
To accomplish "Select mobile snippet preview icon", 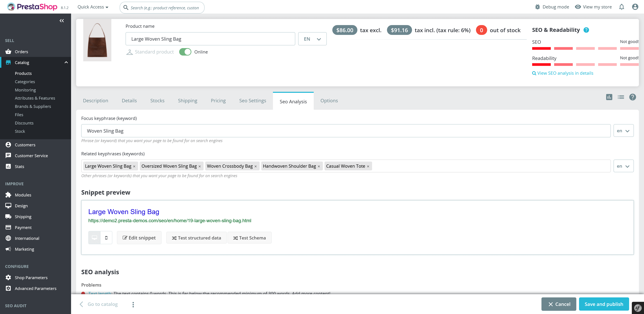I will coord(106,238).
